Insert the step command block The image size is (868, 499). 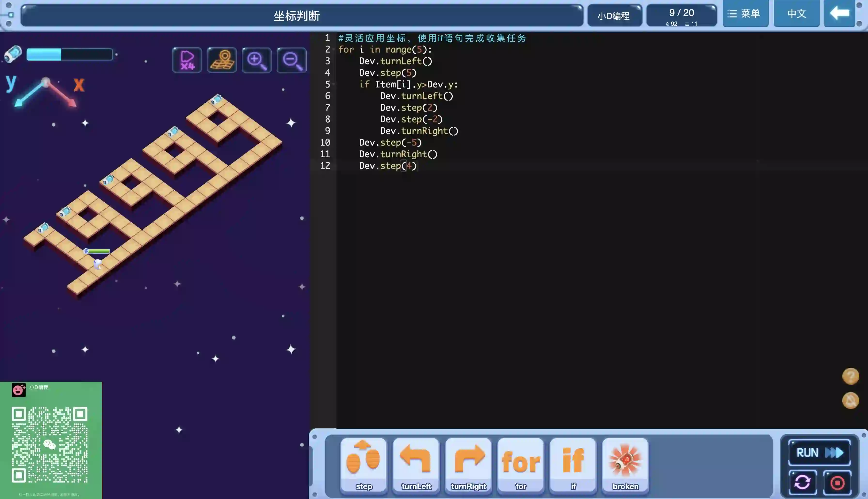click(x=364, y=465)
